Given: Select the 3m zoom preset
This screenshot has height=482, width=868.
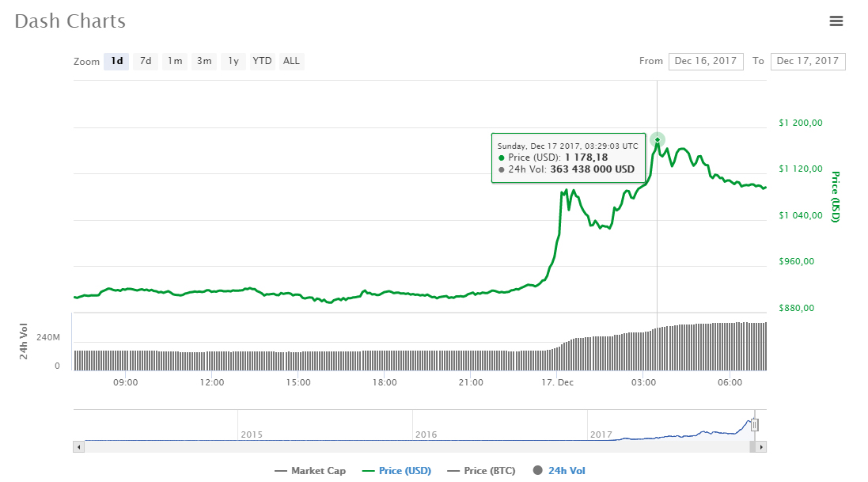Looking at the screenshot, I should pos(203,61).
